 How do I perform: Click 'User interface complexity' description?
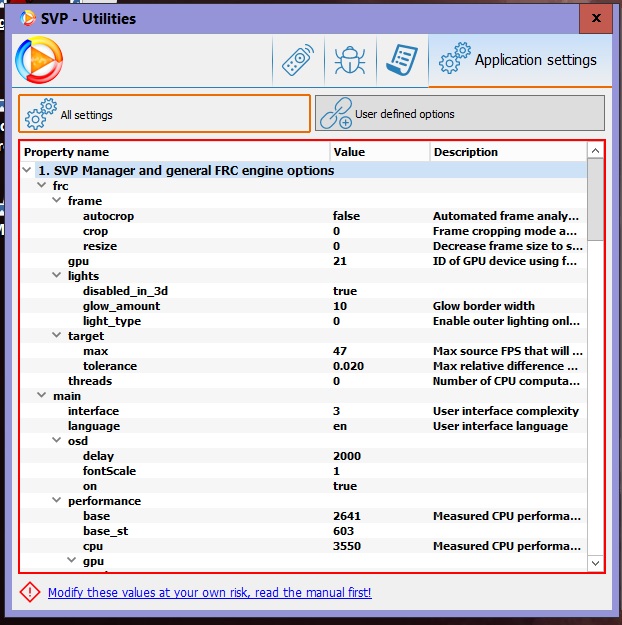tap(506, 411)
